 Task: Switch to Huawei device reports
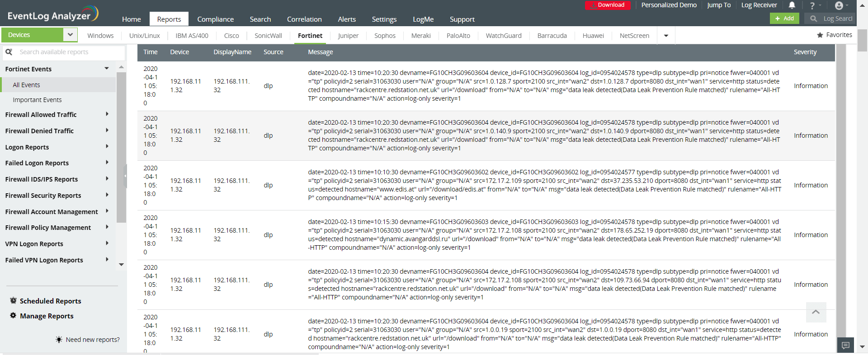pyautogui.click(x=593, y=36)
